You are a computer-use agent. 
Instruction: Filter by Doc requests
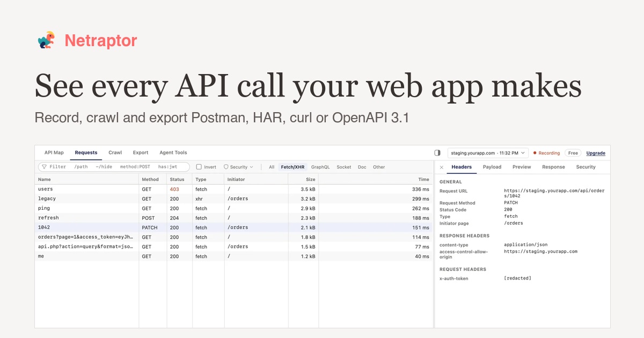pos(362,167)
